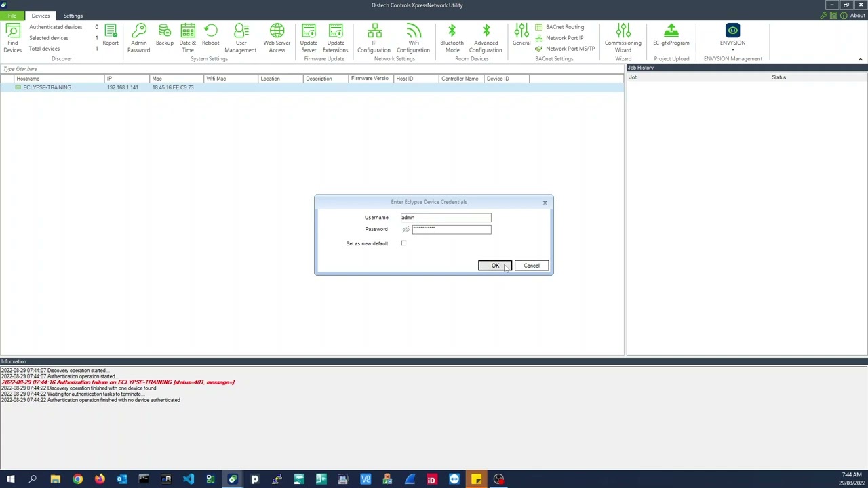The image size is (868, 488).
Task: Enable Set as new default checkbox
Action: click(x=403, y=243)
